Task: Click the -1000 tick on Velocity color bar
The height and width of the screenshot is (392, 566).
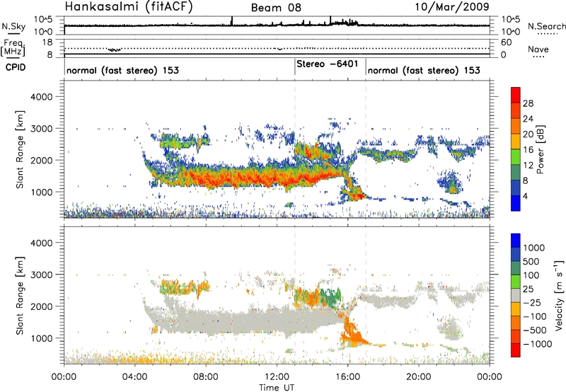Action: (538, 344)
